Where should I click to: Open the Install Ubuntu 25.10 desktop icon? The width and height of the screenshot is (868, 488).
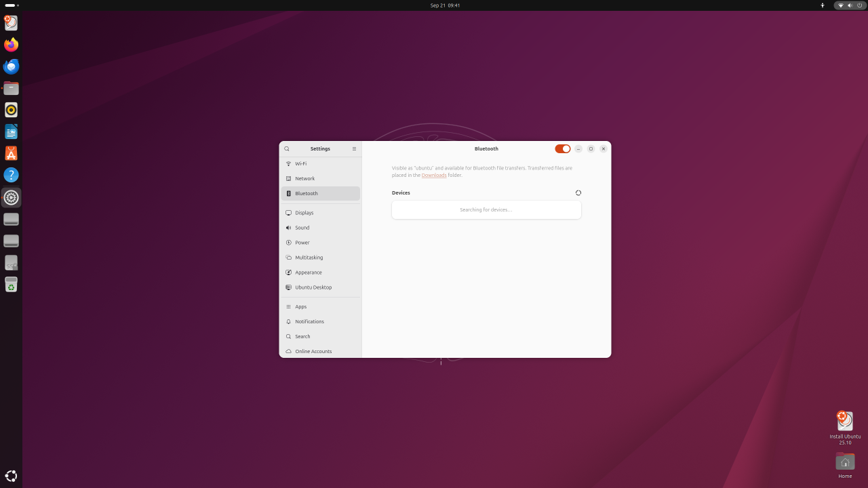point(845,428)
